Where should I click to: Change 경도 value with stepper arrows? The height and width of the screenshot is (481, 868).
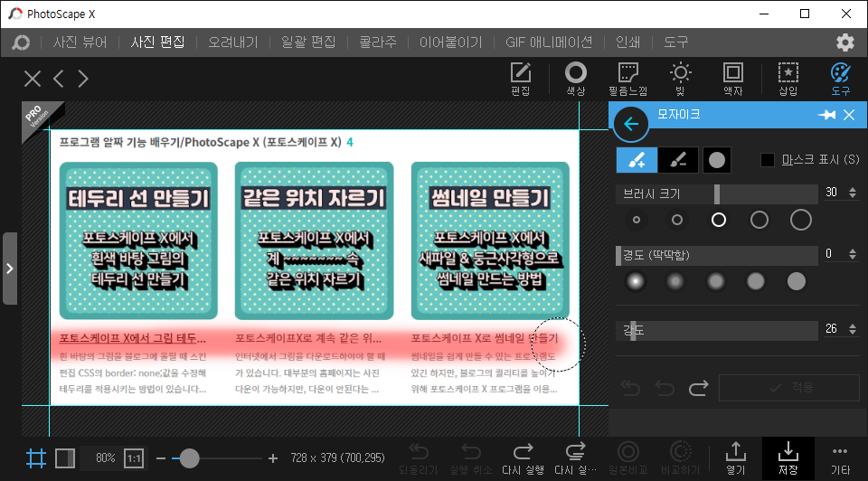coord(853,253)
